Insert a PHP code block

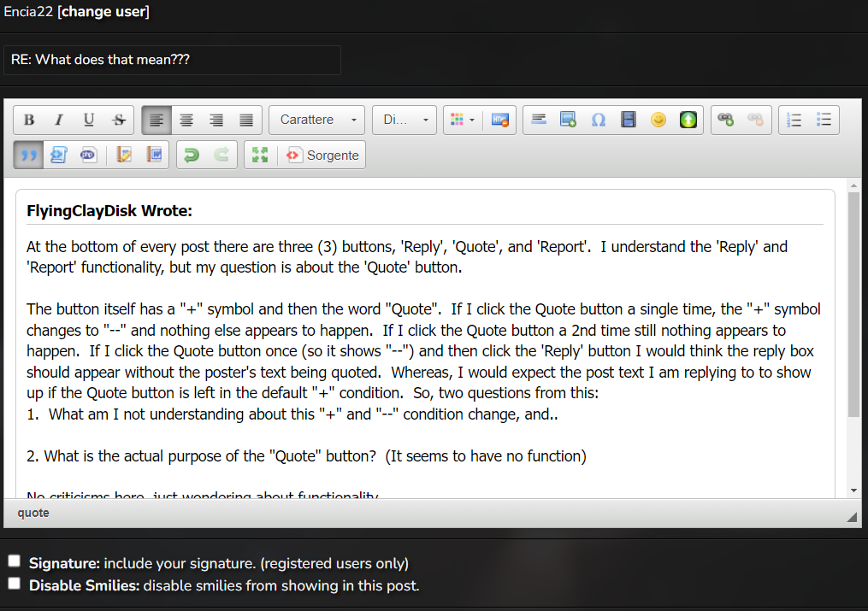pos(89,156)
